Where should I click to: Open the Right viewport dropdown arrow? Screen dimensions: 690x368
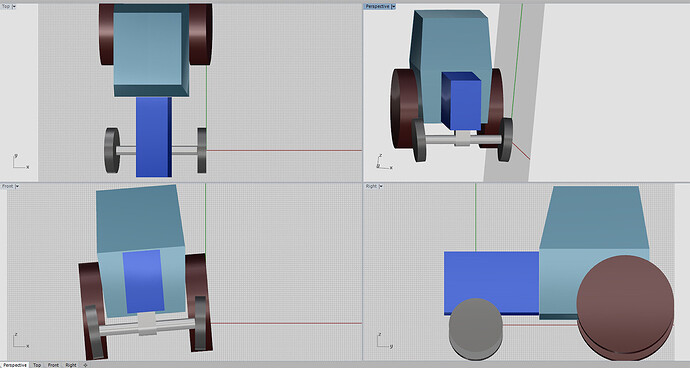[381, 186]
